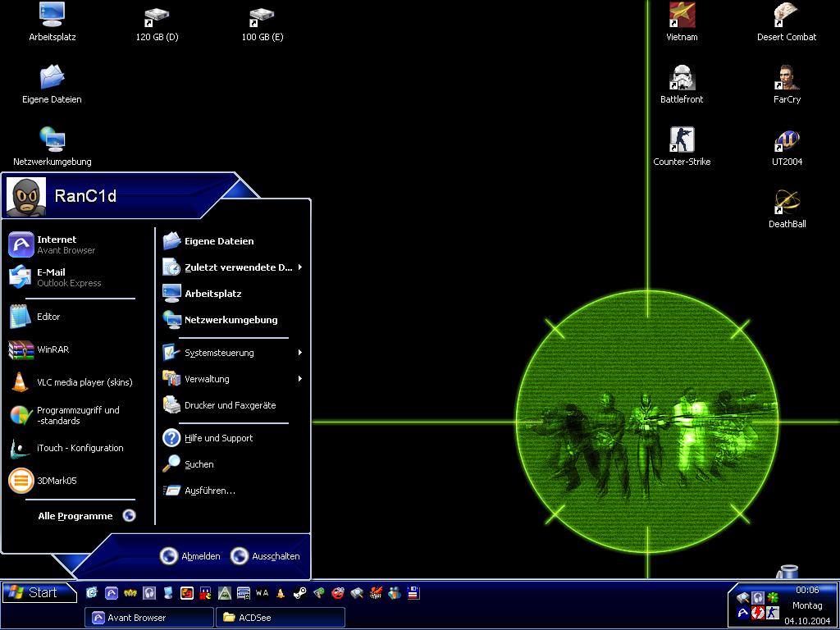Click the headphones icon in system tray
840x630 pixels.
click(x=758, y=597)
